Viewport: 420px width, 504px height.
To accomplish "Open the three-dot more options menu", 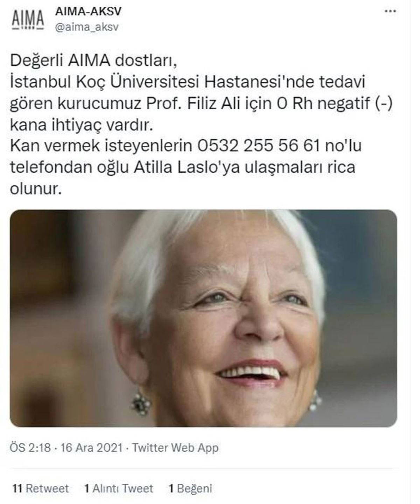I will 390,11.
